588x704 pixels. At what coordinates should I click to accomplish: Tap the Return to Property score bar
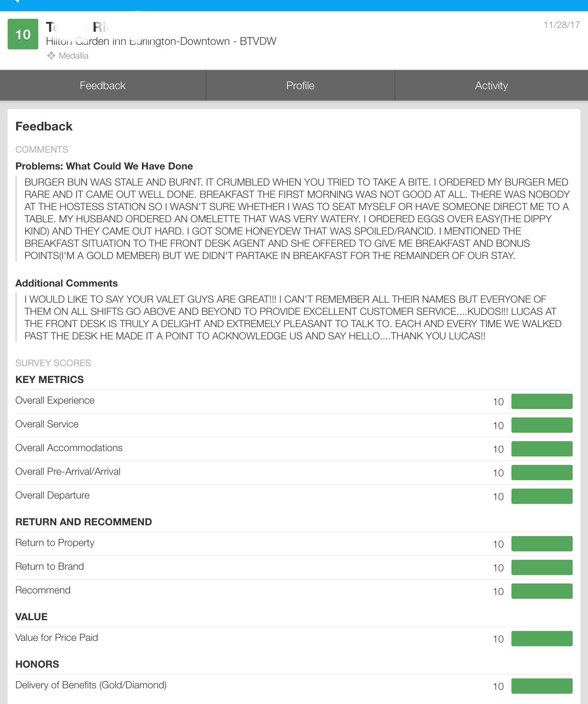coord(542,544)
